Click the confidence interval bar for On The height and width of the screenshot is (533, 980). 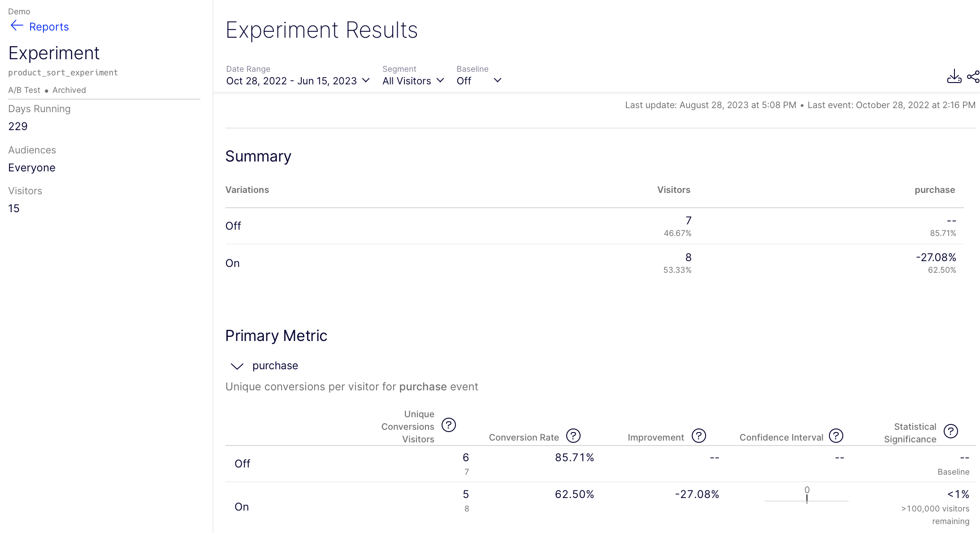(x=807, y=498)
